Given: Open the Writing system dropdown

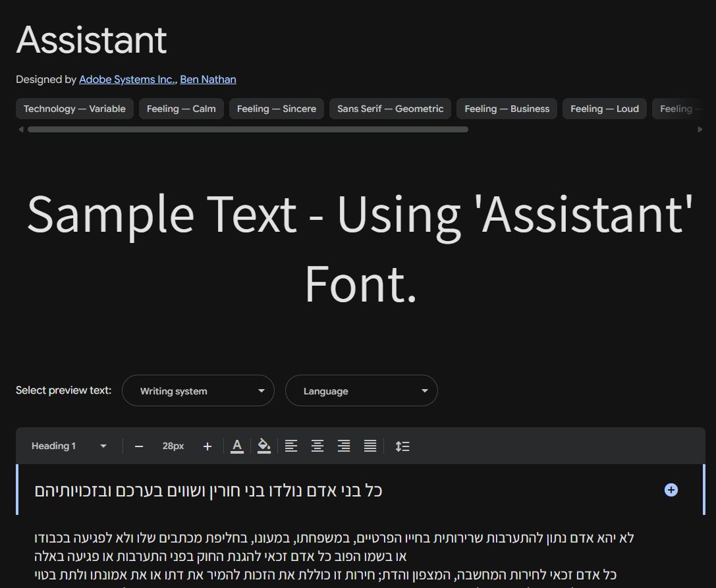Looking at the screenshot, I should tap(198, 390).
